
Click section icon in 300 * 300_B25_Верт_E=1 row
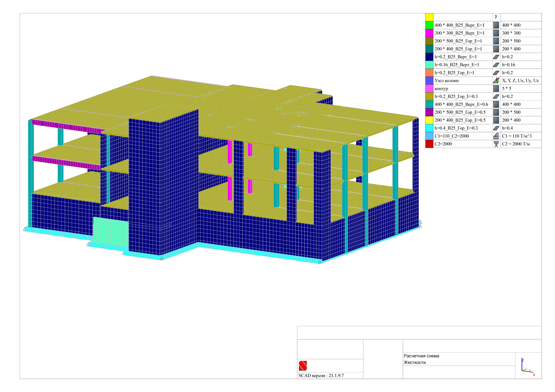(x=496, y=33)
